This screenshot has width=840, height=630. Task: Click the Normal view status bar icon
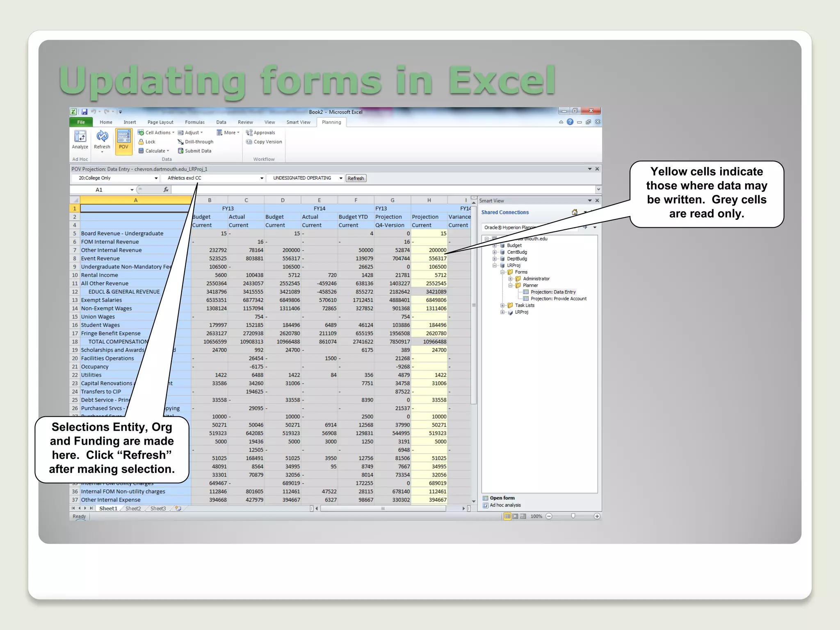click(x=507, y=516)
